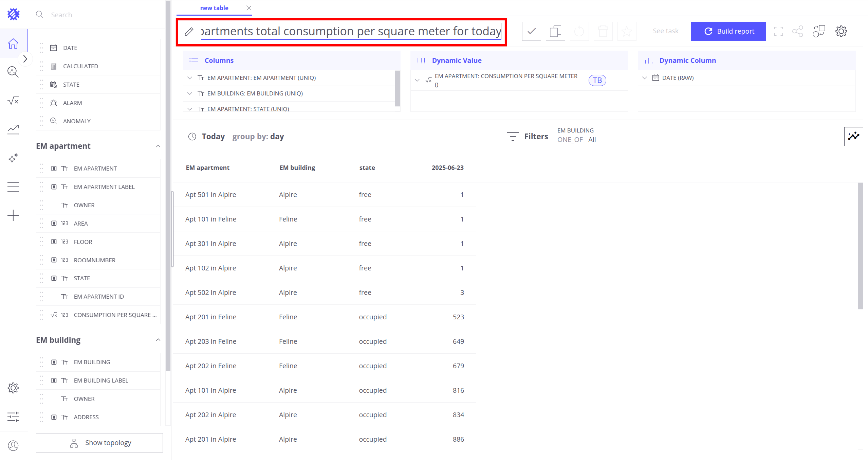Expand the DATE (RAW) dynamic column chevron
This screenshot has width=868, height=460.
(644, 78)
